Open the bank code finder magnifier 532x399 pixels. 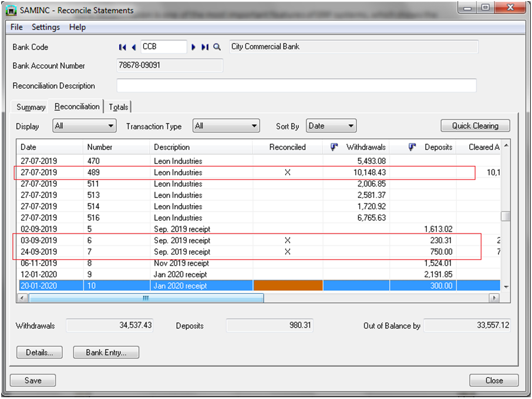tap(217, 47)
